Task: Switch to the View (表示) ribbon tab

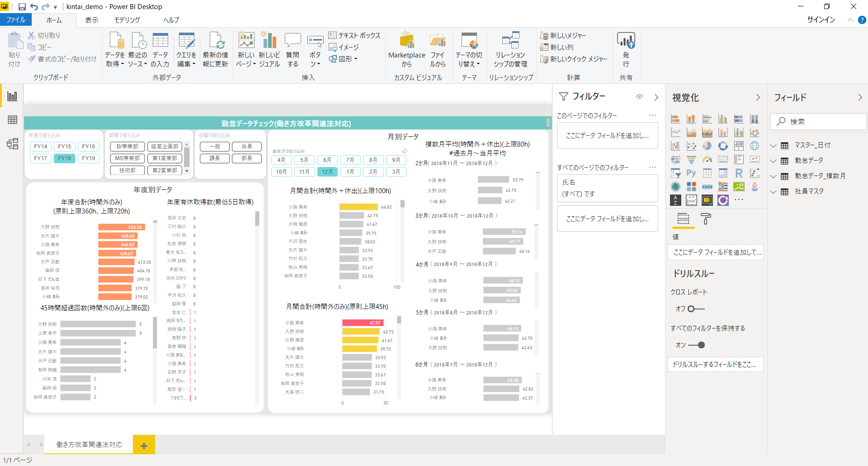Action: coord(92,20)
